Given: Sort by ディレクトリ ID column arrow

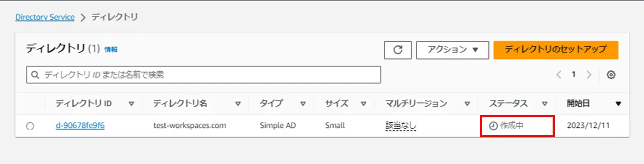Looking at the screenshot, I should tap(131, 104).
